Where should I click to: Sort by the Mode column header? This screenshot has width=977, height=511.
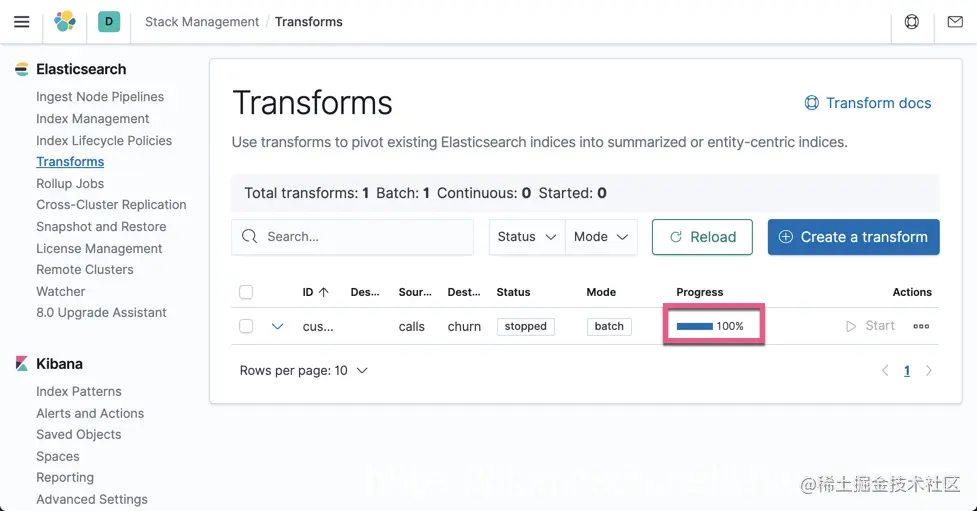601,292
